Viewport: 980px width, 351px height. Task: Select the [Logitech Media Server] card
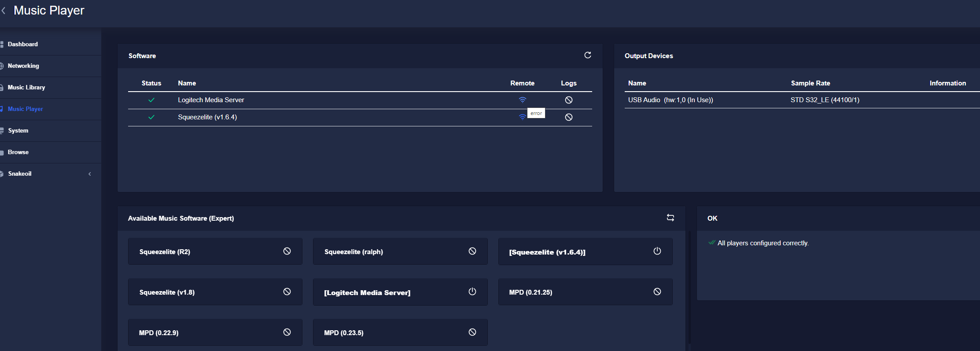coord(400,292)
